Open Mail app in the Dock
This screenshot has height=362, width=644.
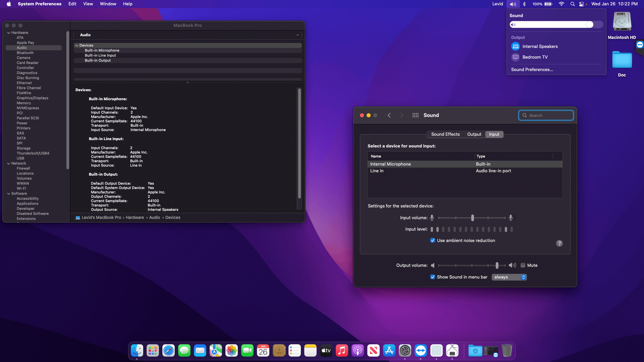pyautogui.click(x=200, y=351)
